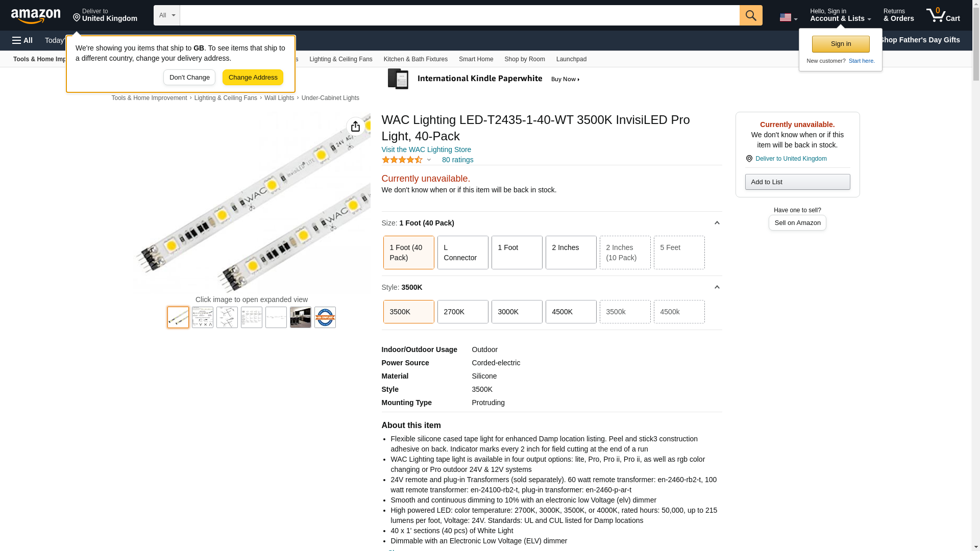Open the All hamburger menu
The image size is (980, 551).
(22, 40)
